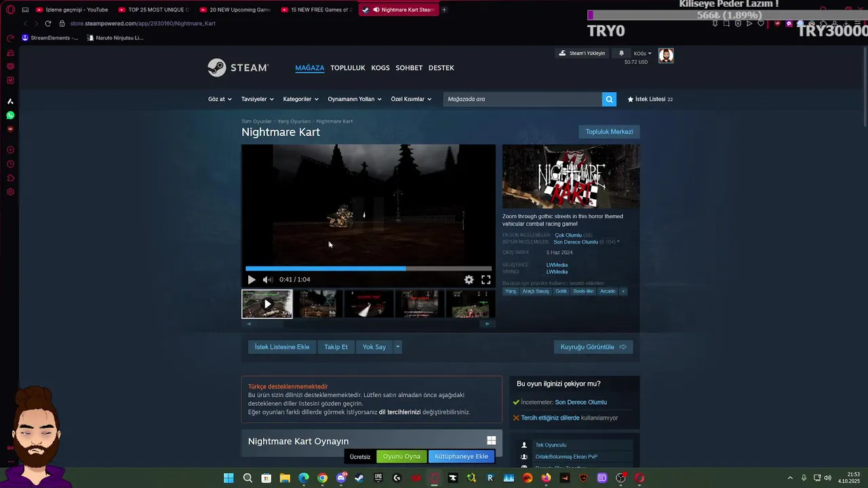Open OBS Studio from the taskbar
The image size is (868, 488).
tap(620, 478)
